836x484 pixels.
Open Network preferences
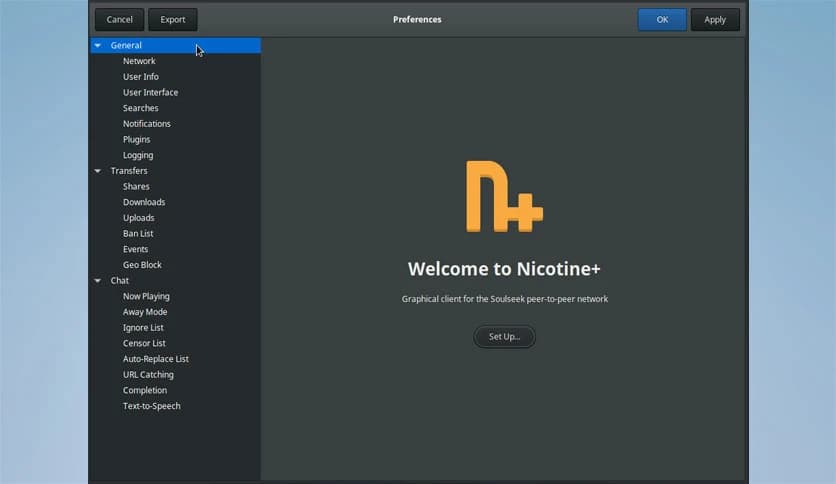coord(175,61)
